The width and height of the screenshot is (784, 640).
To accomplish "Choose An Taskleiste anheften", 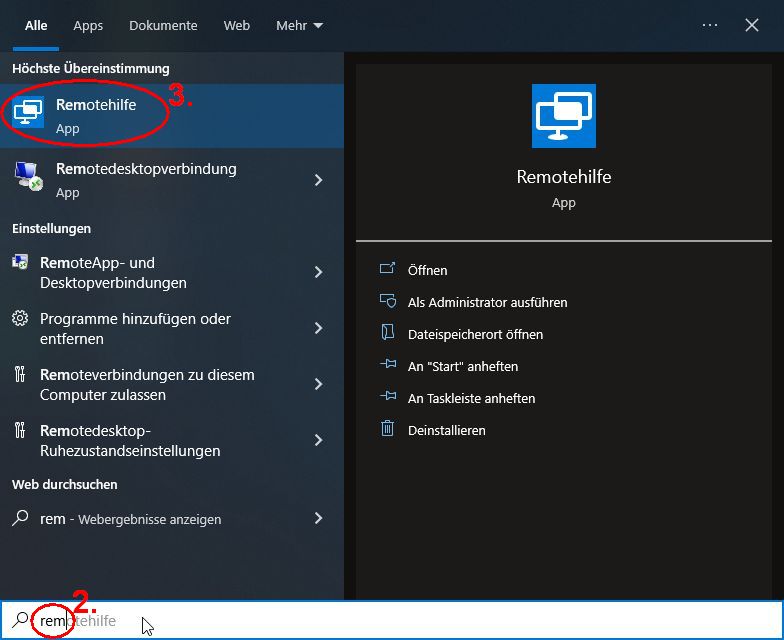I will 472,398.
